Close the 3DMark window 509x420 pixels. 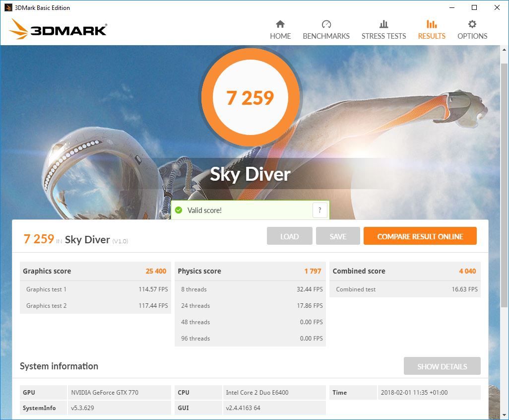point(497,7)
